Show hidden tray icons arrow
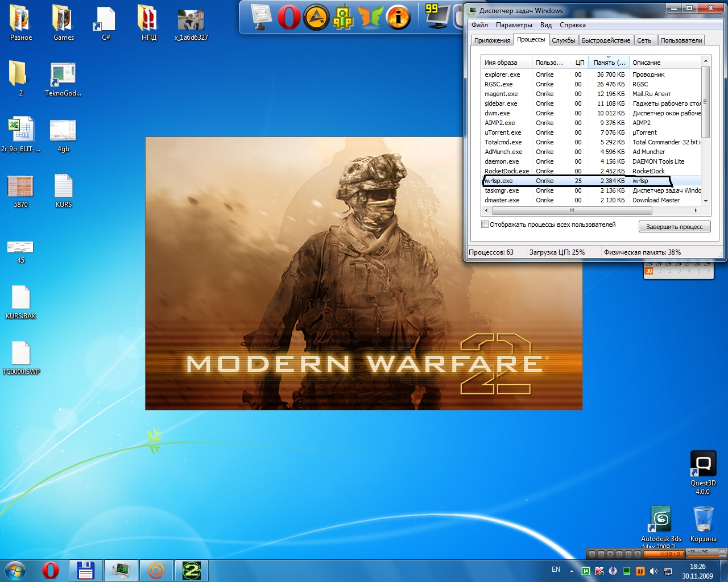Screen dimensions: 728x582 coord(572,571)
